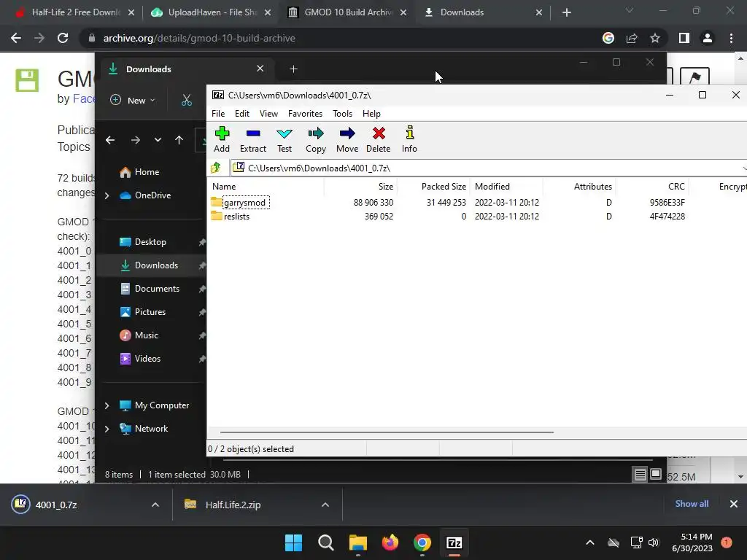747x560 pixels.
Task: Go forward in File Explorer navigation
Action: (x=135, y=140)
